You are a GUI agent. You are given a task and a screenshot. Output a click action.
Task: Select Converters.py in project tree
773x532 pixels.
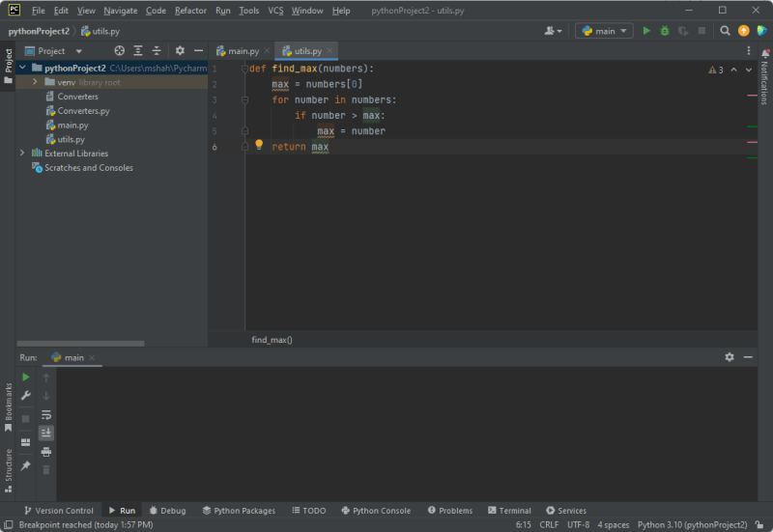(x=83, y=111)
